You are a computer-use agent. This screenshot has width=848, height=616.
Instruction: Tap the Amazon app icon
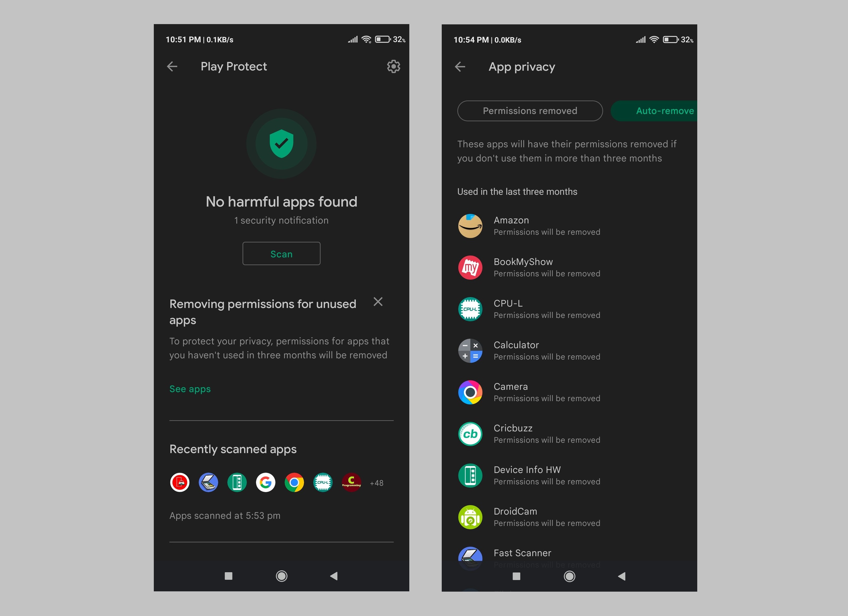coord(470,226)
